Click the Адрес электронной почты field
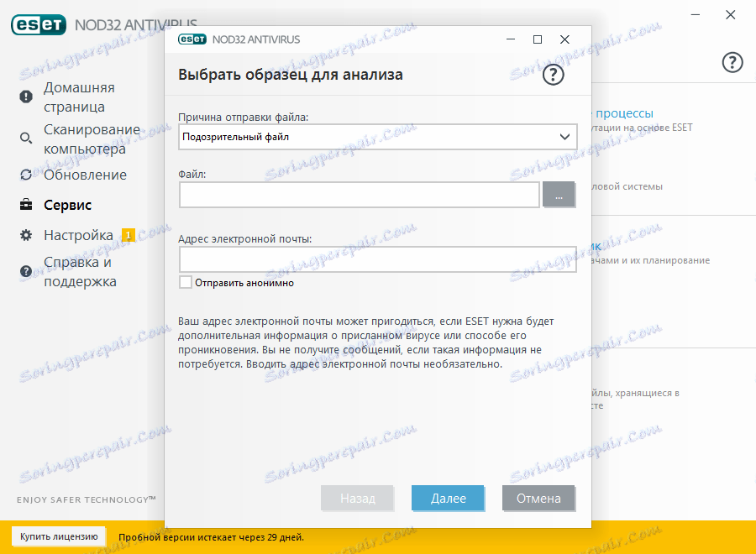Viewport: 756px width, 554px height. click(x=378, y=259)
